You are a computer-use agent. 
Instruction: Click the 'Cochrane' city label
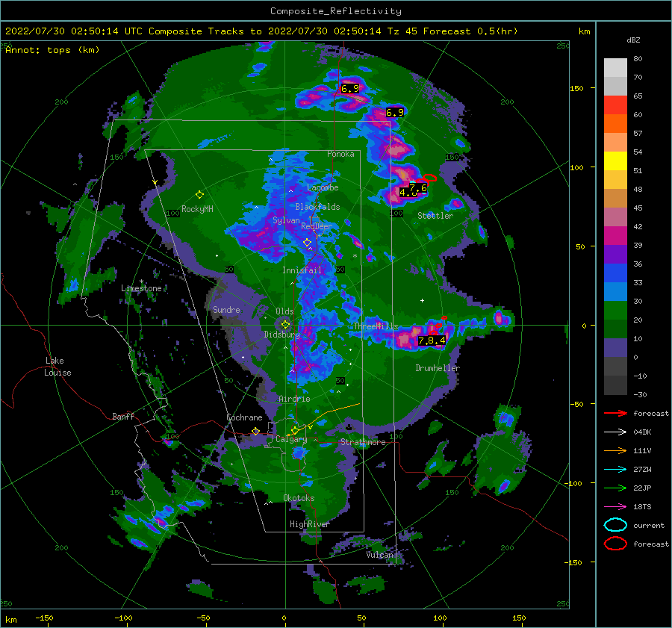(244, 417)
